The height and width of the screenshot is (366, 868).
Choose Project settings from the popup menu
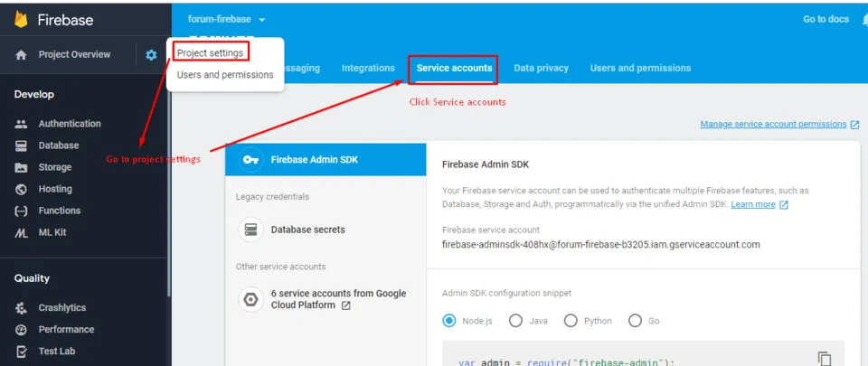[210, 53]
